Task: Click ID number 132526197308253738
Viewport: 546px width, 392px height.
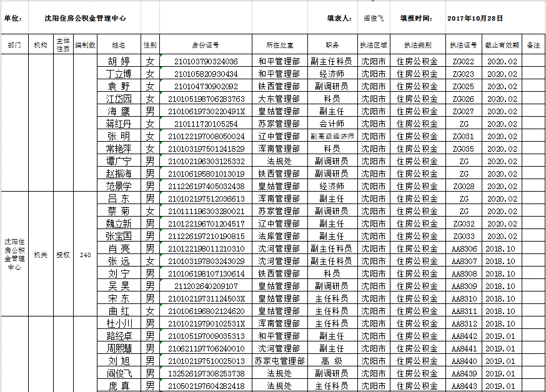Action: (207, 373)
